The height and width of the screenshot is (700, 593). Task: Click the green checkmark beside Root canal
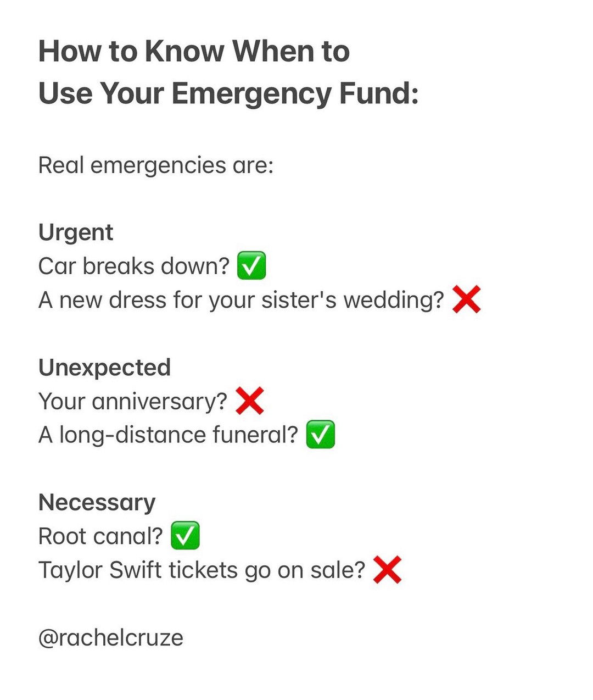coord(185,536)
